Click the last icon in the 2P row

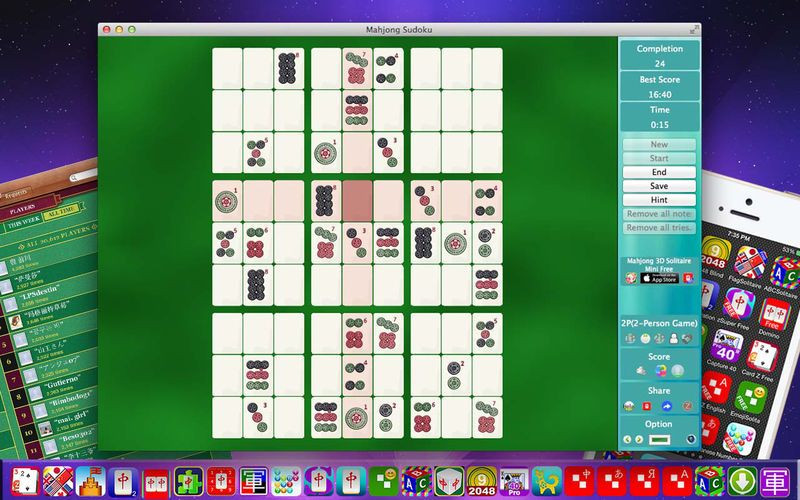pyautogui.click(x=687, y=338)
